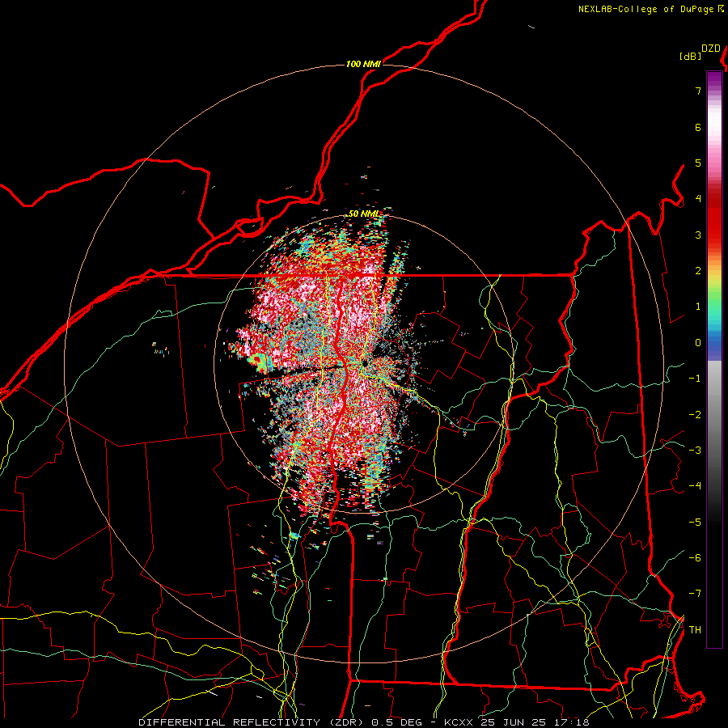Click the 50 NMI range ring label
Viewport: 728px width, 728px height.
[363, 214]
